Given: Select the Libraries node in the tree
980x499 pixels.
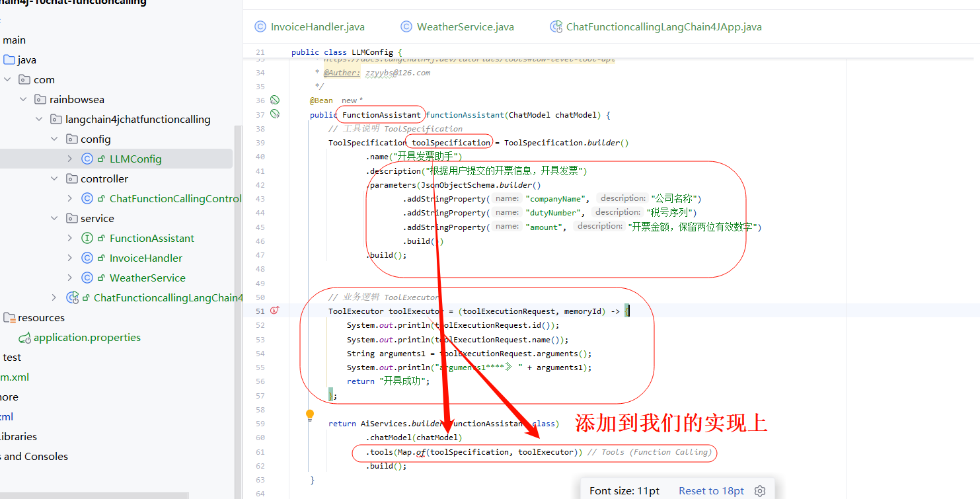Looking at the screenshot, I should (x=19, y=437).
